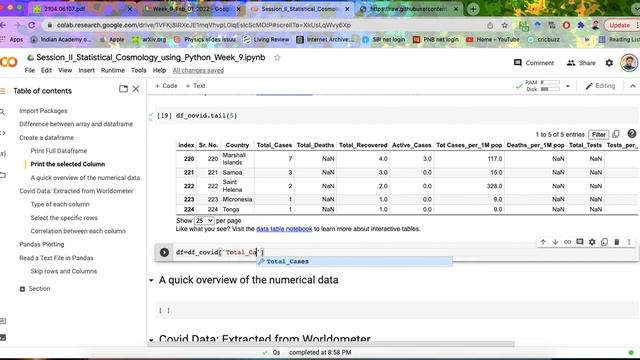The image size is (640, 360).
Task: Star the notebook title
Action: (277, 58)
